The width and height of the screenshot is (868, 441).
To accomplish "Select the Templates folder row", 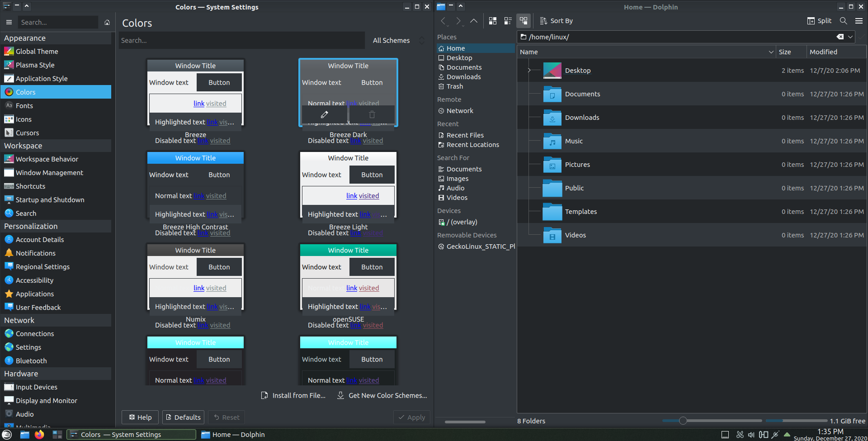I will [692, 212].
